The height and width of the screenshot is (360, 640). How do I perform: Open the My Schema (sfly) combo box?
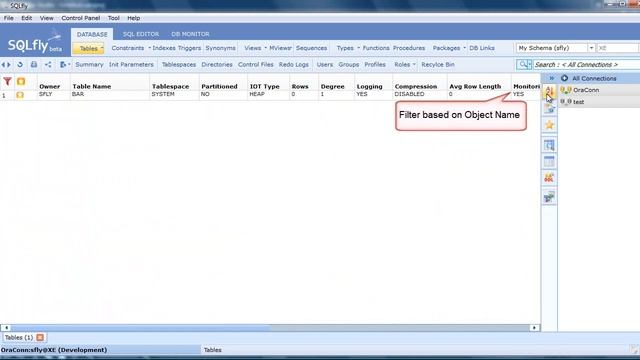click(556, 48)
